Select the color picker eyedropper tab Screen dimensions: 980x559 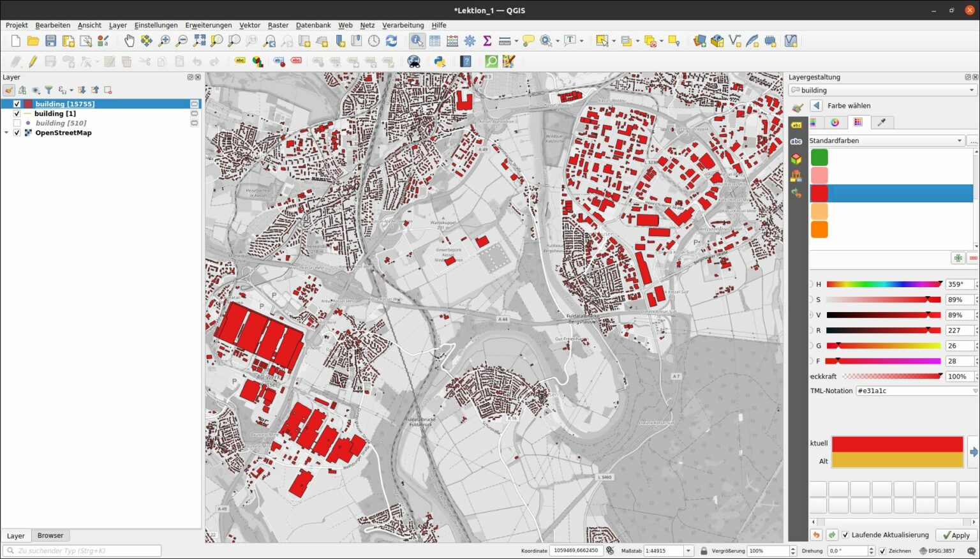(x=881, y=122)
